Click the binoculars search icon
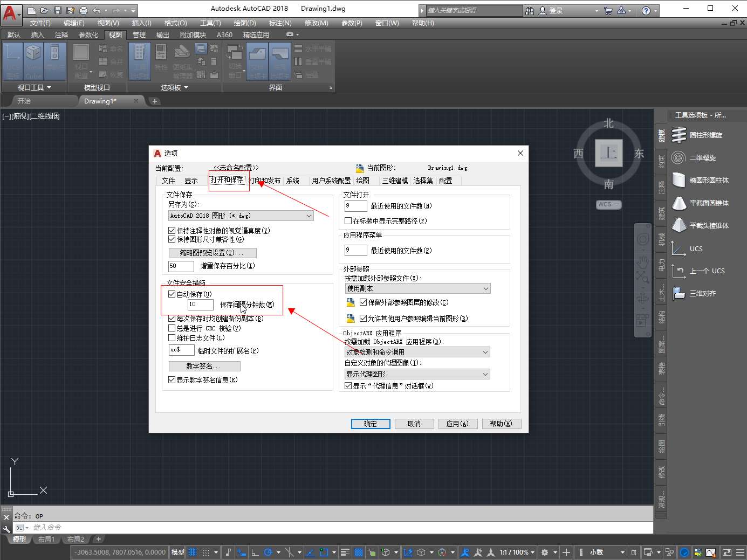The width and height of the screenshot is (747, 560). 529,10
